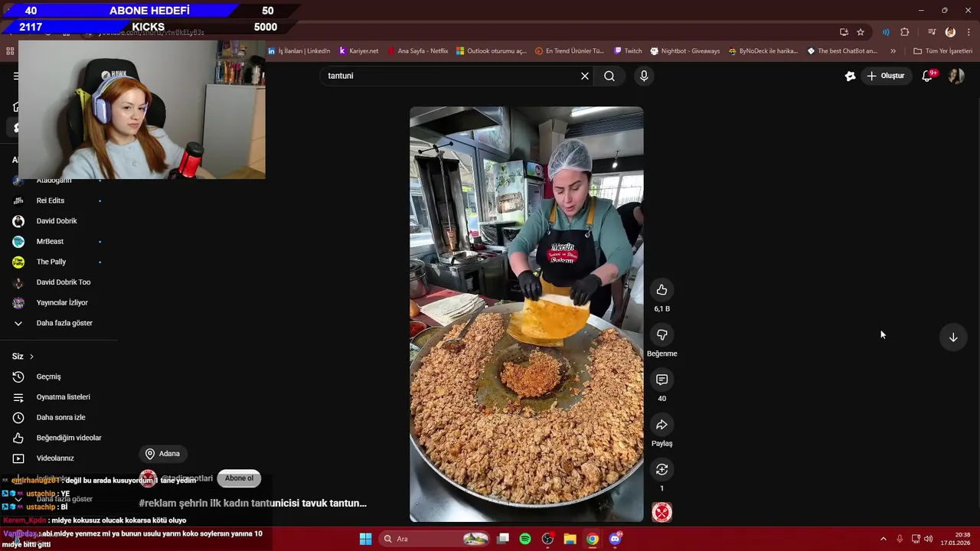
Task: Open En Trend Ürünler bookmark
Action: tap(570, 51)
